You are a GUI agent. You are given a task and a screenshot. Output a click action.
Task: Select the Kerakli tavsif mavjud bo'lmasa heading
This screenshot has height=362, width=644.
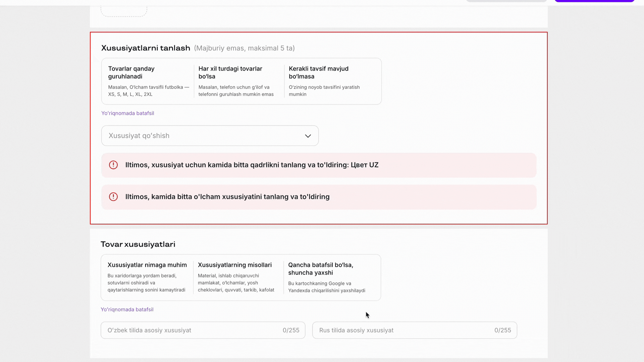(x=319, y=72)
